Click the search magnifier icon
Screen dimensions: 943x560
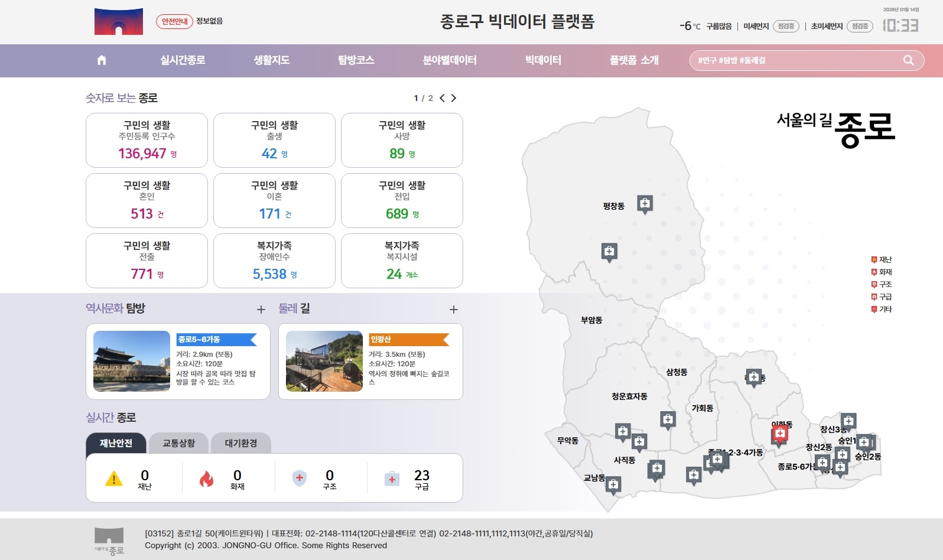click(x=908, y=60)
